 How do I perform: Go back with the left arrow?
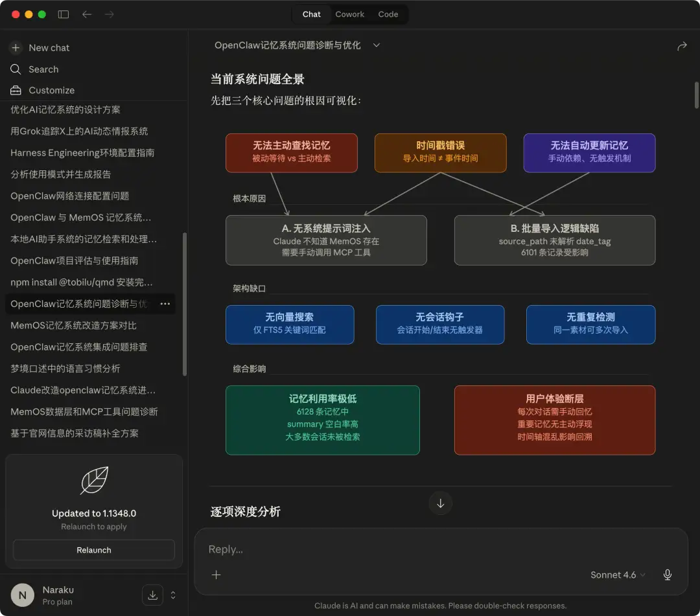click(x=87, y=14)
